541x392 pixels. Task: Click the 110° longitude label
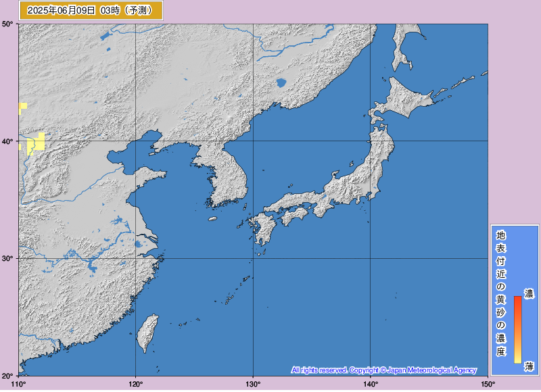click(x=19, y=384)
